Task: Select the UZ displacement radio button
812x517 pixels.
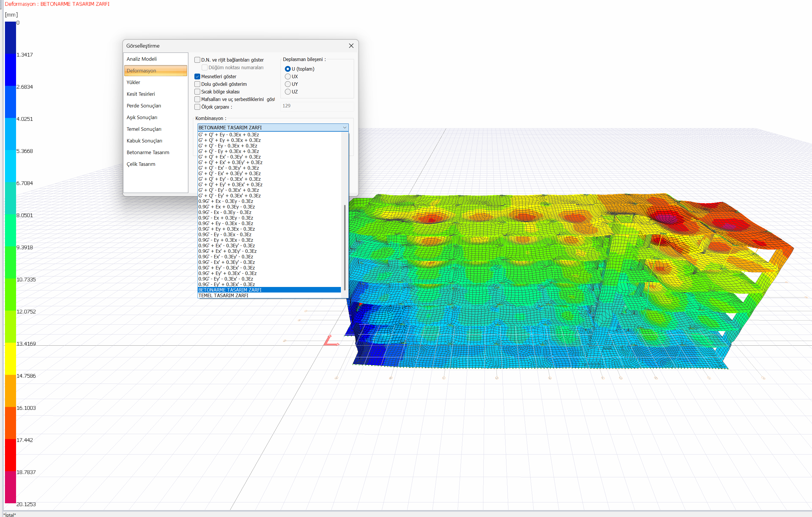Action: click(x=287, y=92)
